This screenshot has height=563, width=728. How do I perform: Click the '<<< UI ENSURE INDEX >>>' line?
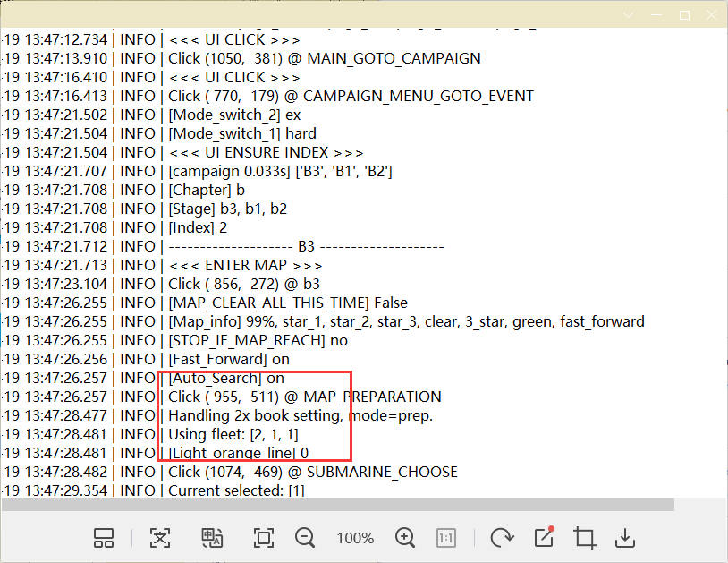[266, 152]
